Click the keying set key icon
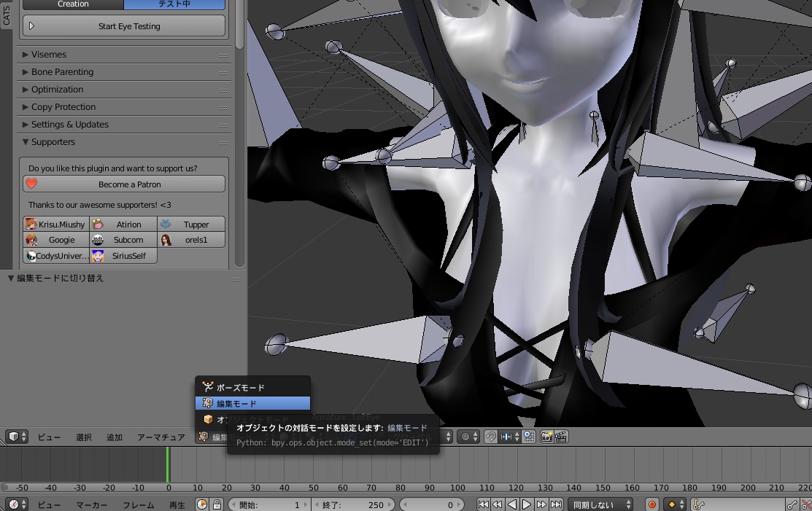This screenshot has width=812, height=511. 698,504
